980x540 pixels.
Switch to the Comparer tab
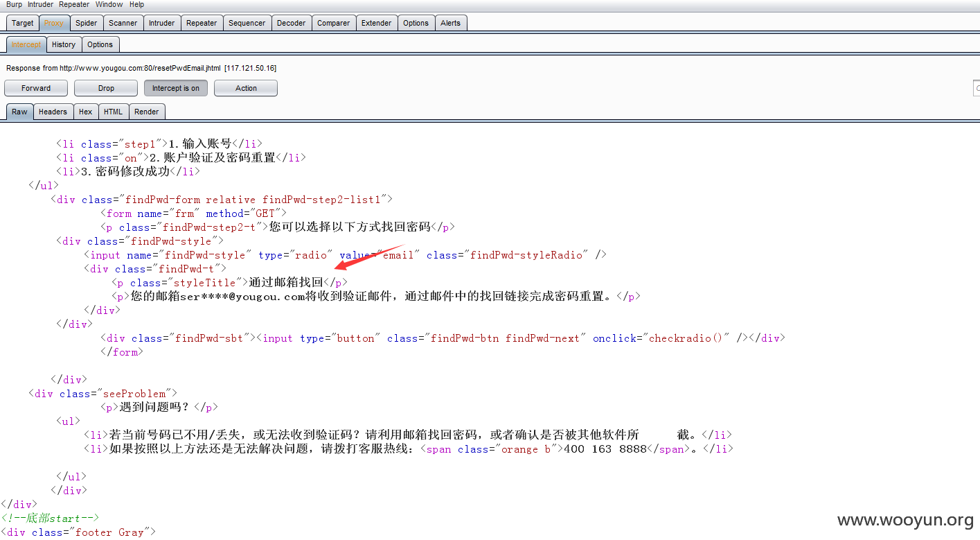pos(334,23)
